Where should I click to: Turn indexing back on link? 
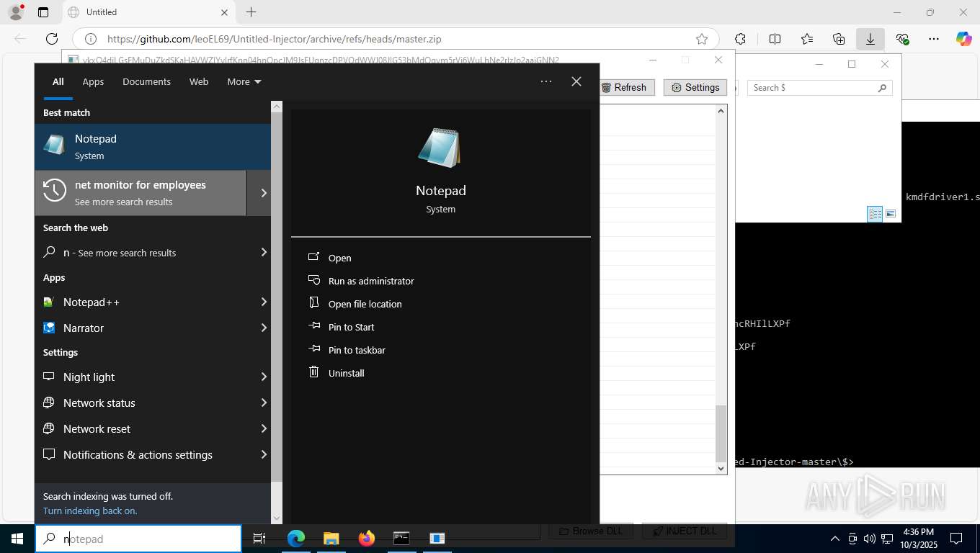[90, 511]
